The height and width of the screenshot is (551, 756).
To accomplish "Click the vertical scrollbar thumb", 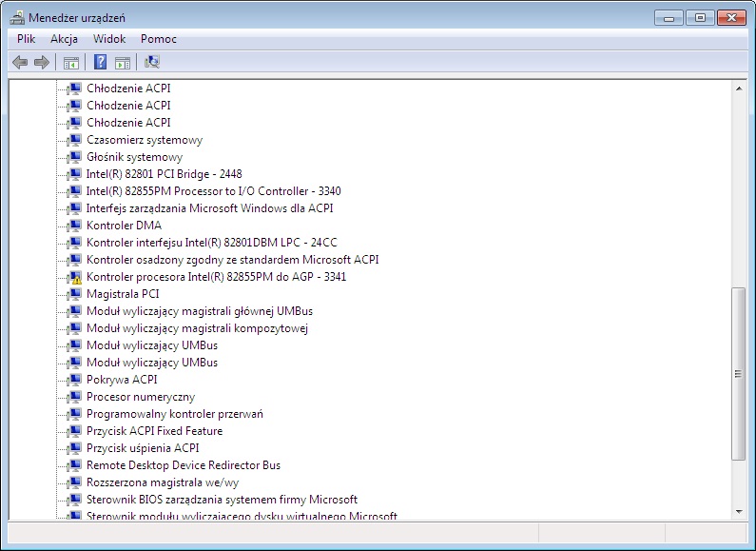I will click(738, 374).
